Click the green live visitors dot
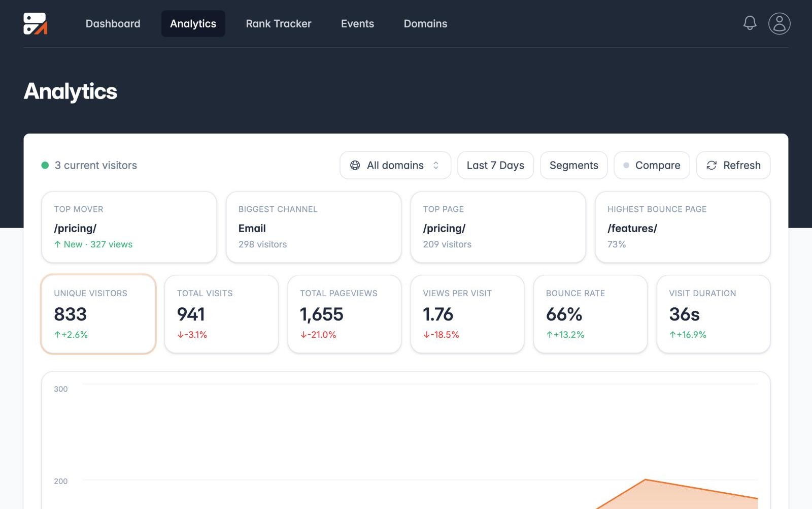 45,165
